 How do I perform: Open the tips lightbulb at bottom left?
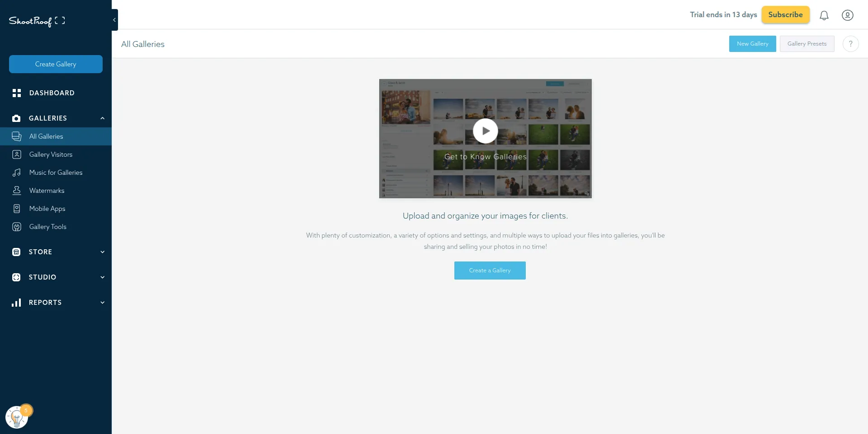(17, 416)
